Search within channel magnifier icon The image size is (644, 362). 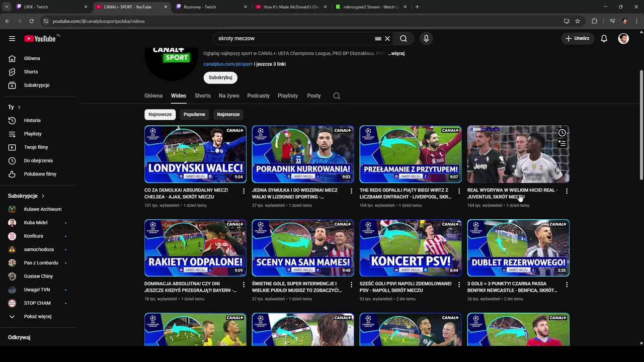337,96
